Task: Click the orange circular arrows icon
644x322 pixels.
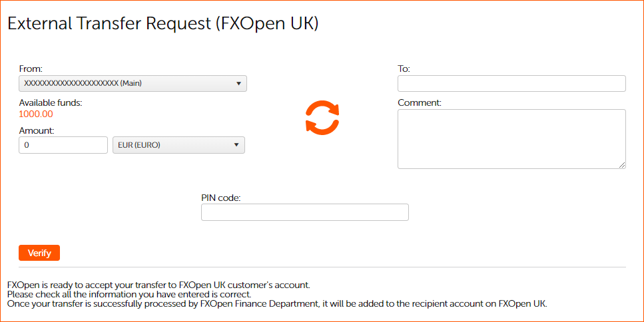Action: coord(322,118)
